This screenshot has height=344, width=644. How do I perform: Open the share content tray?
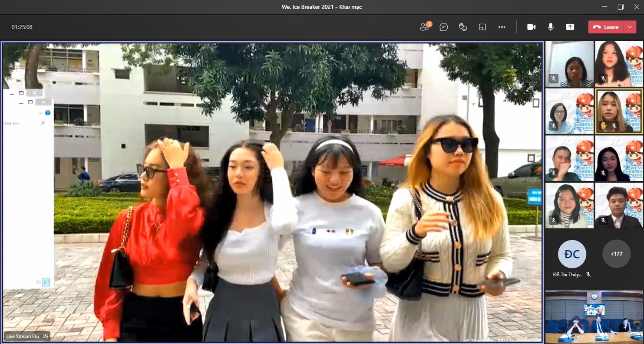click(570, 27)
